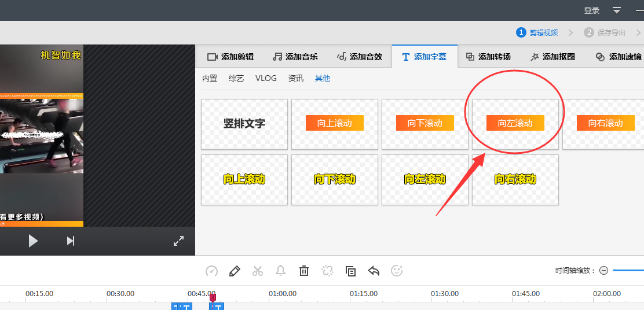Switch to the 添加抠图 tab
Viewport: 644px width, 310px height.
553,57
